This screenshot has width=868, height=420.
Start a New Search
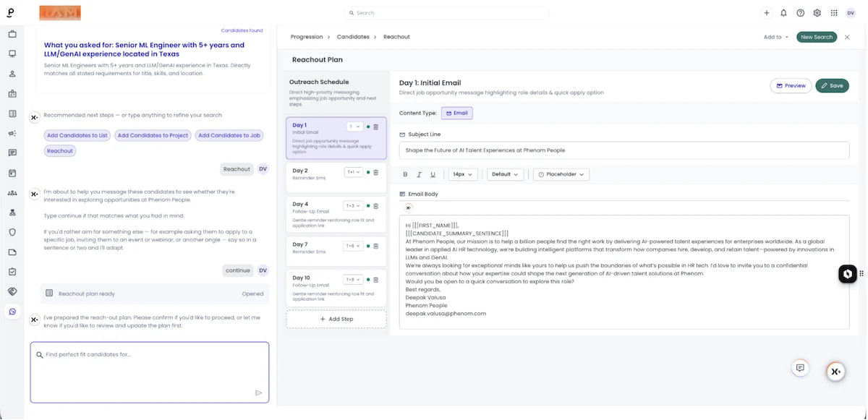817,37
